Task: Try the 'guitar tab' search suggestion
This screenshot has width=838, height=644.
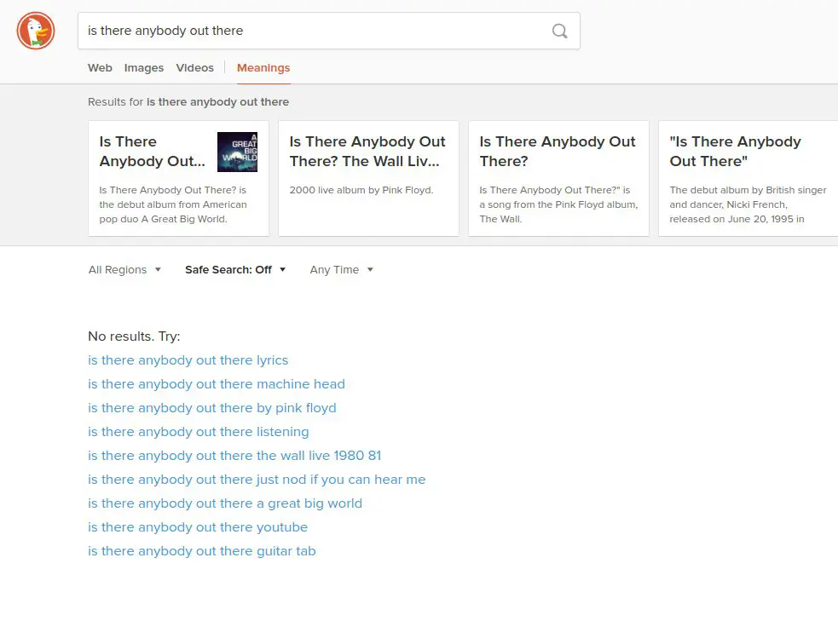Action: point(201,551)
